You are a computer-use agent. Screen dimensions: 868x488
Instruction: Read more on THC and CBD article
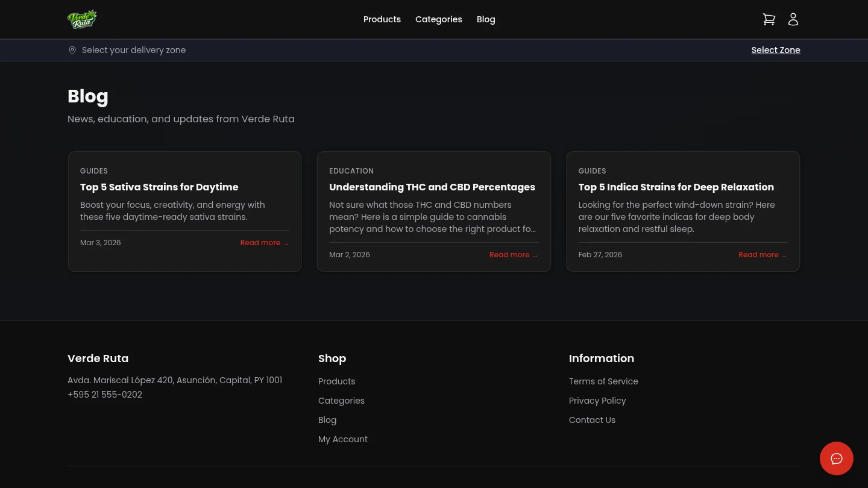(513, 255)
